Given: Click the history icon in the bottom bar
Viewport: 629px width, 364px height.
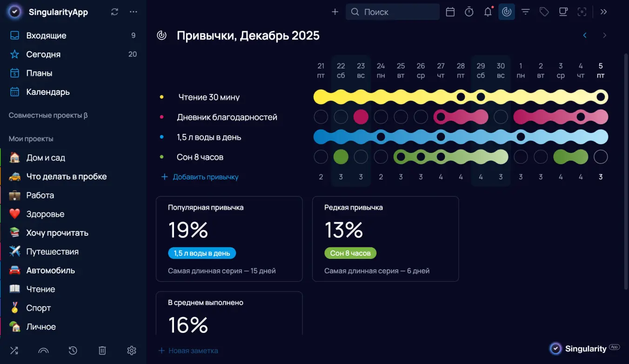Looking at the screenshot, I should click(x=73, y=351).
